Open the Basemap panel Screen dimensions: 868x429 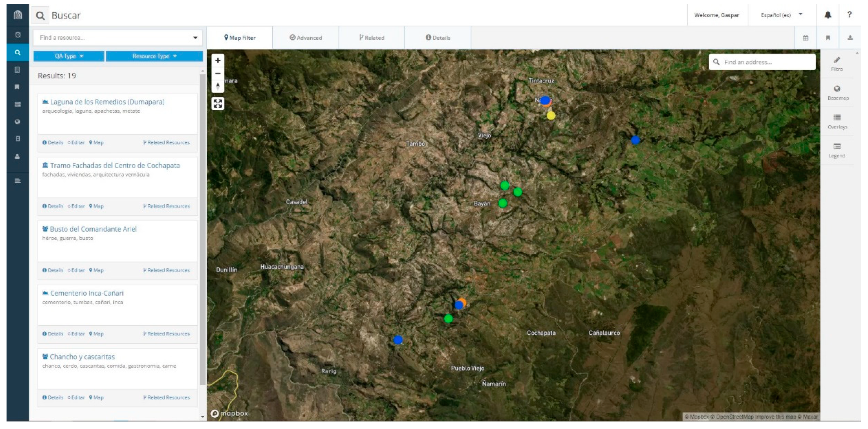[837, 92]
